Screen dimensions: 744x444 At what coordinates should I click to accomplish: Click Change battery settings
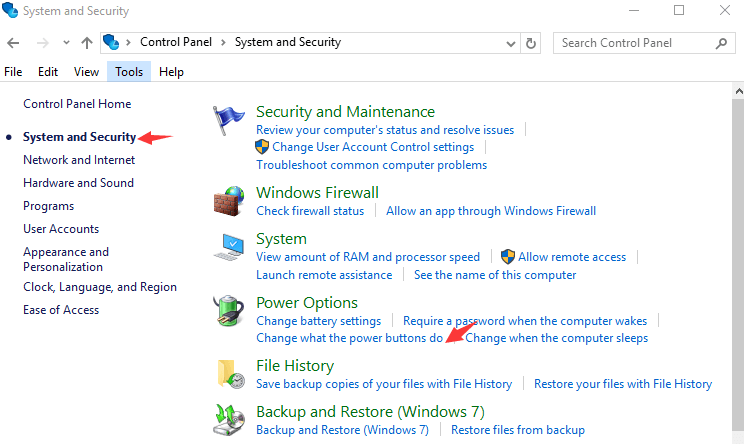[319, 321]
